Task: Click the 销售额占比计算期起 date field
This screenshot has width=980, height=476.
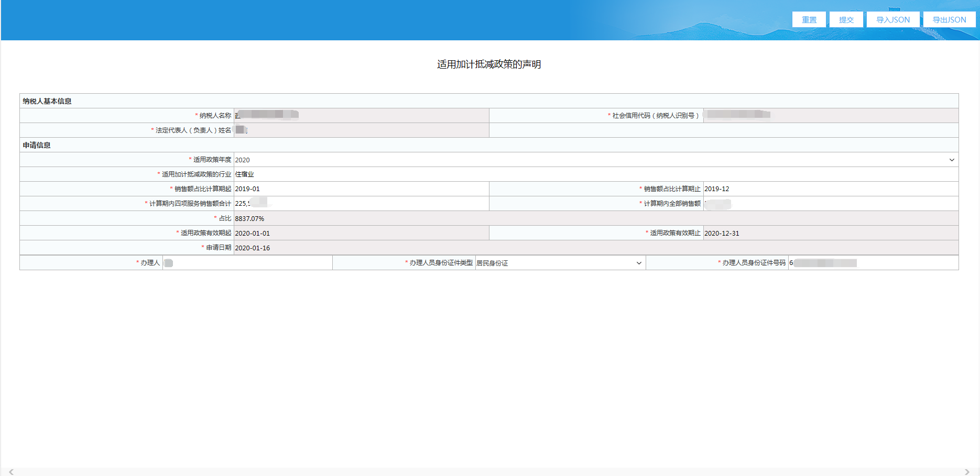Action: (x=361, y=189)
